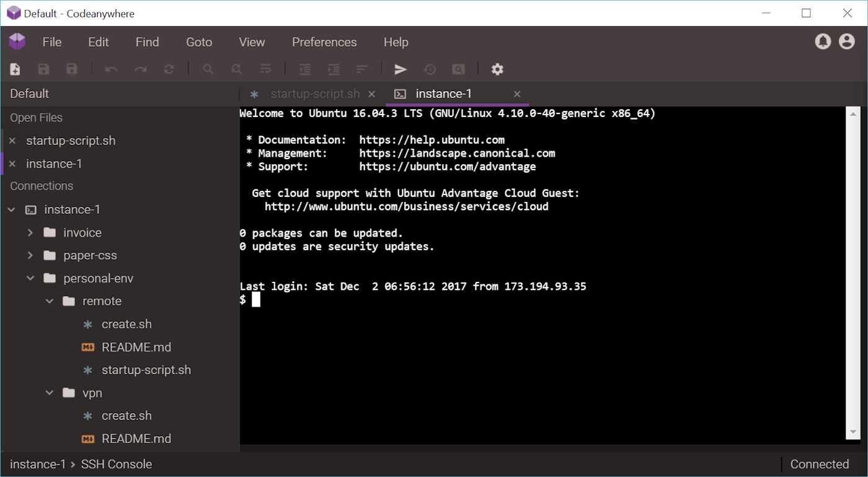Collapse the personal-env folder
Image resolution: width=868 pixels, height=477 pixels.
(30, 279)
